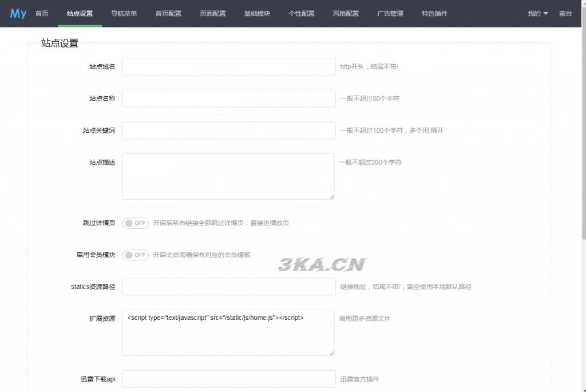Toggle the 跳过详情页 switch
This screenshot has height=392, width=586.
coord(136,223)
